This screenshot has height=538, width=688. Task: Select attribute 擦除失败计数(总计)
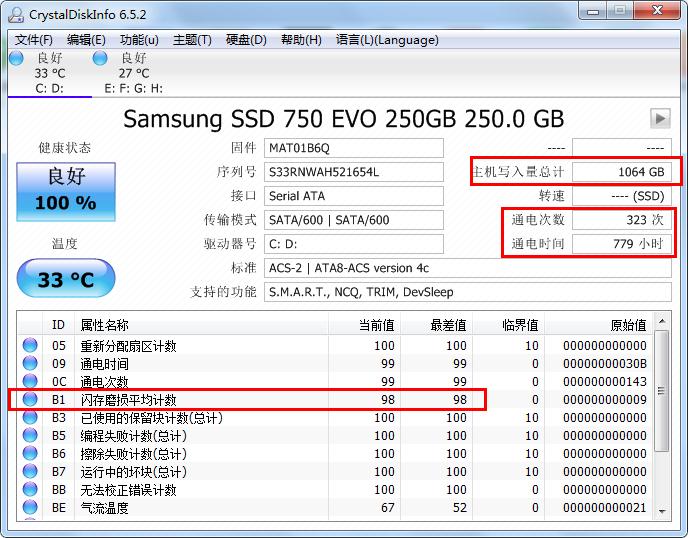tap(133, 454)
